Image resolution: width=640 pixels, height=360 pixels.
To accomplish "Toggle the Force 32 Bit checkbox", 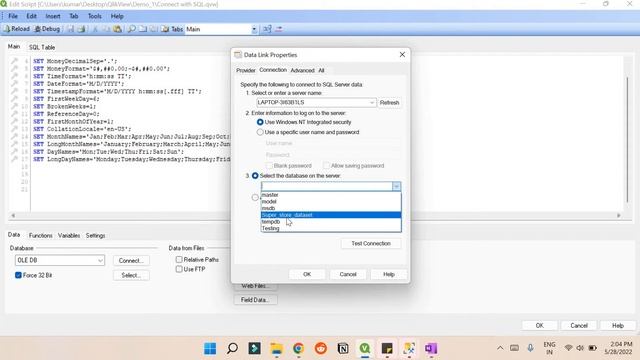I will pyautogui.click(x=18, y=275).
